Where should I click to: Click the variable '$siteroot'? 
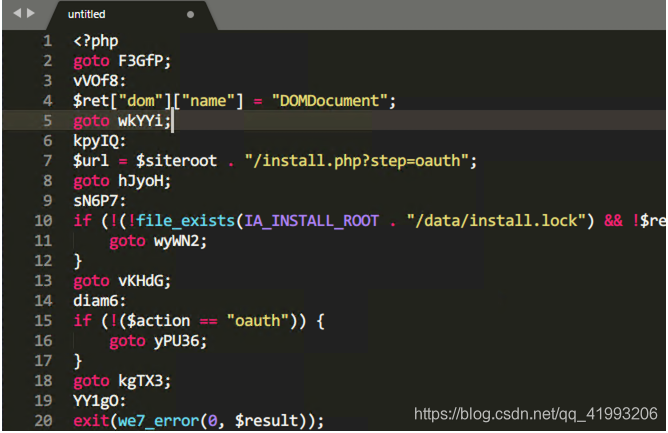176,161
